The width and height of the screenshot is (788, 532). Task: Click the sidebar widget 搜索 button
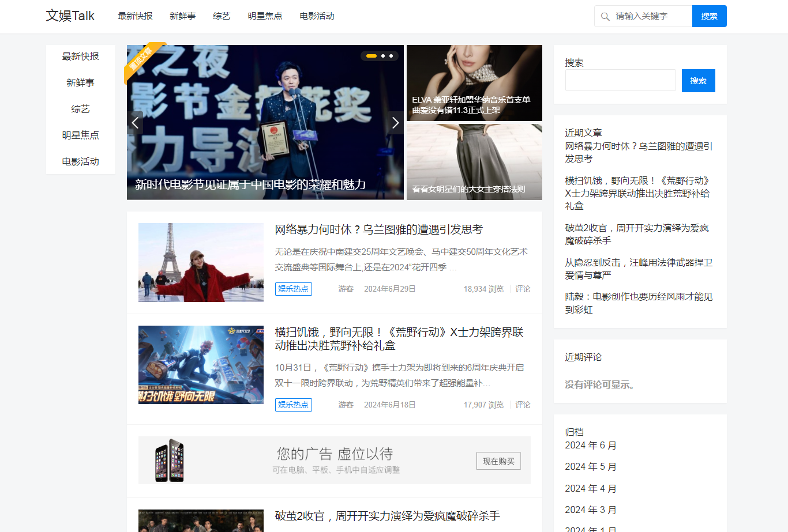pyautogui.click(x=698, y=81)
